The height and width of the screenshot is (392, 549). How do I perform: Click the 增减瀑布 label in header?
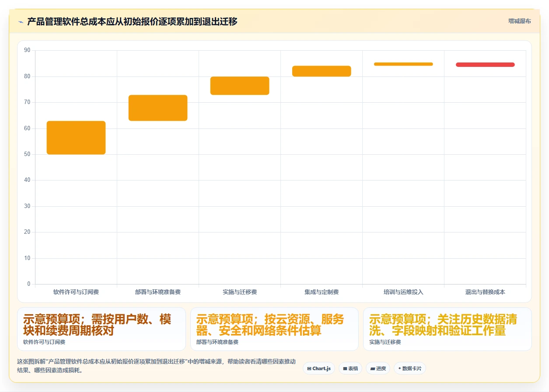click(x=520, y=21)
